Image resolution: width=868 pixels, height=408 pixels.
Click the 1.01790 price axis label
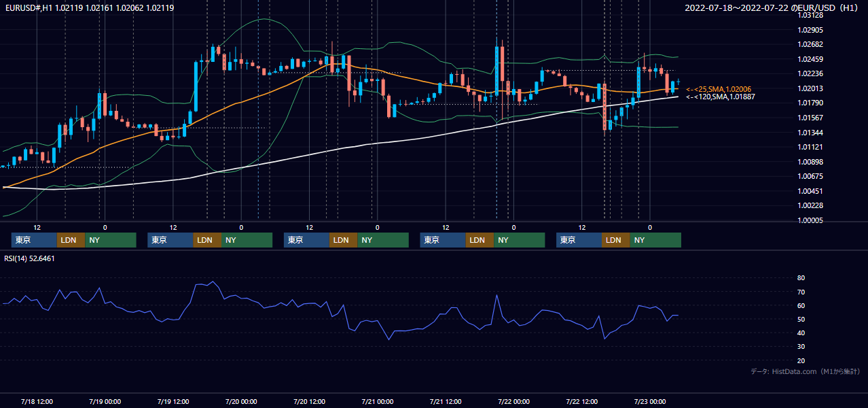point(811,103)
